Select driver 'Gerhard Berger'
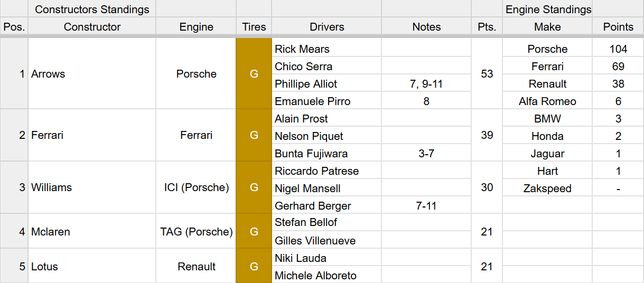Image resolution: width=644 pixels, height=283 pixels. tap(326, 205)
